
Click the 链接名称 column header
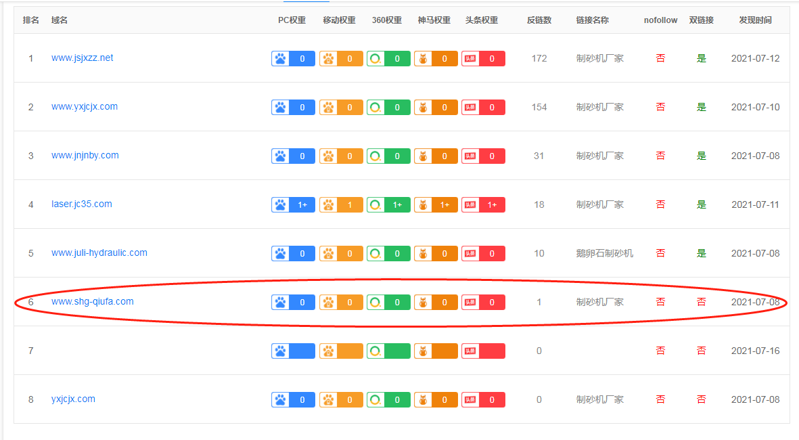click(593, 20)
